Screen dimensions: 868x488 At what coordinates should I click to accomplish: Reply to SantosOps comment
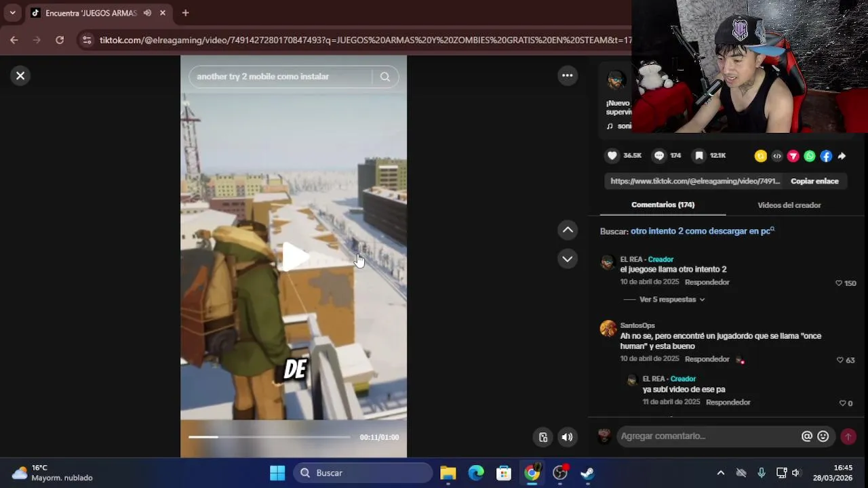707,359
